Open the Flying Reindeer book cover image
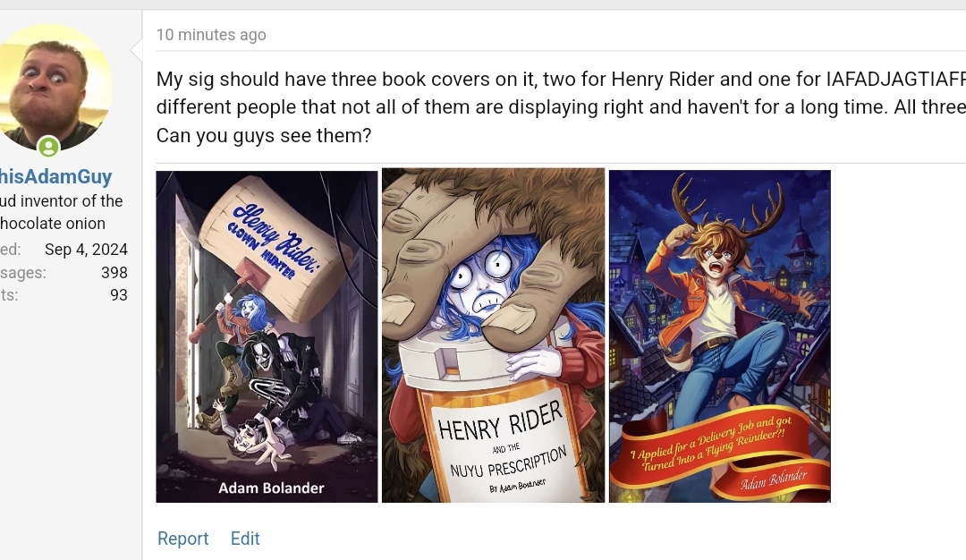The image size is (966, 560). (x=719, y=336)
